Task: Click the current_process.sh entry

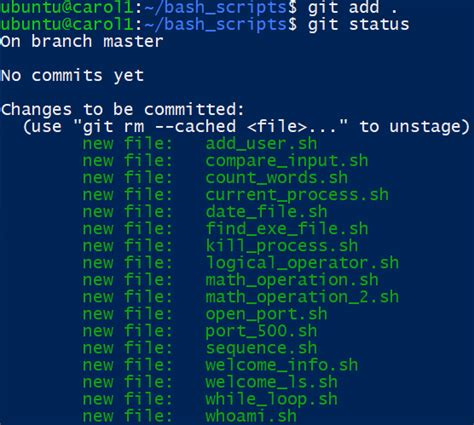Action: [x=297, y=195]
